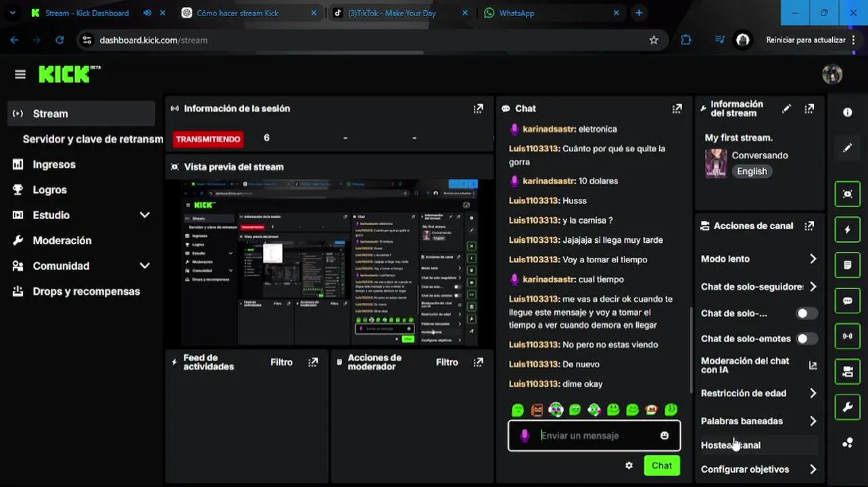Open Moderación in left sidebar
Screen dimensions: 868x487
[x=62, y=241]
